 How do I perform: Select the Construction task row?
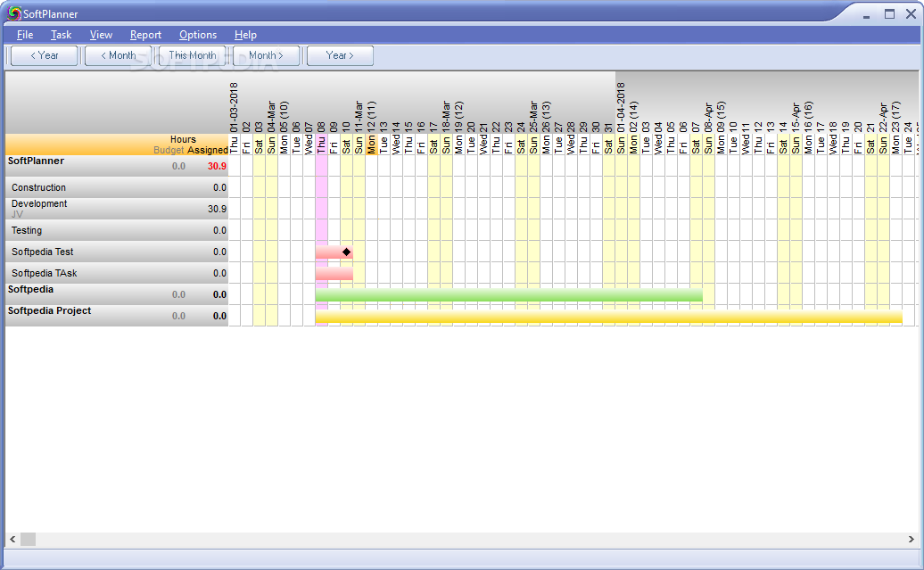(117, 187)
